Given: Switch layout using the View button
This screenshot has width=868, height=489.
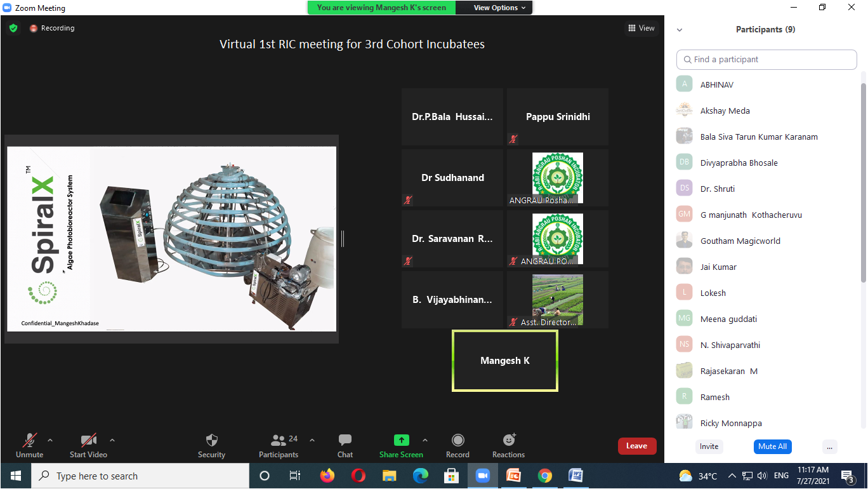Looking at the screenshot, I should click(641, 28).
